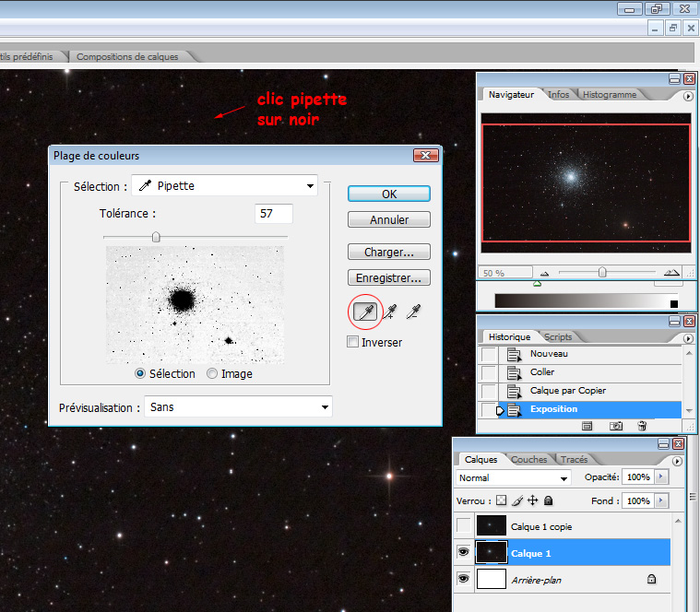The width and height of the screenshot is (700, 612).
Task: Click the Opacité 100% field
Action: tap(638, 477)
